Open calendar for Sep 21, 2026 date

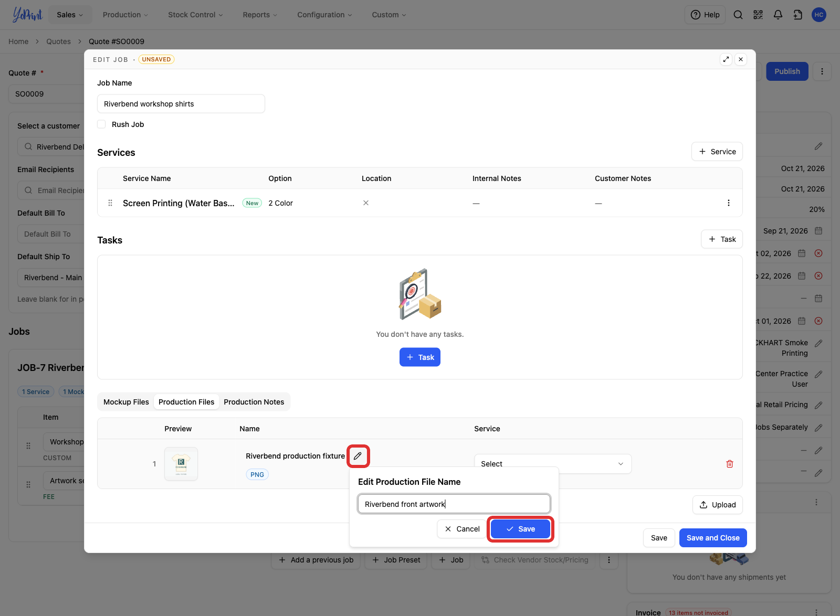click(818, 231)
